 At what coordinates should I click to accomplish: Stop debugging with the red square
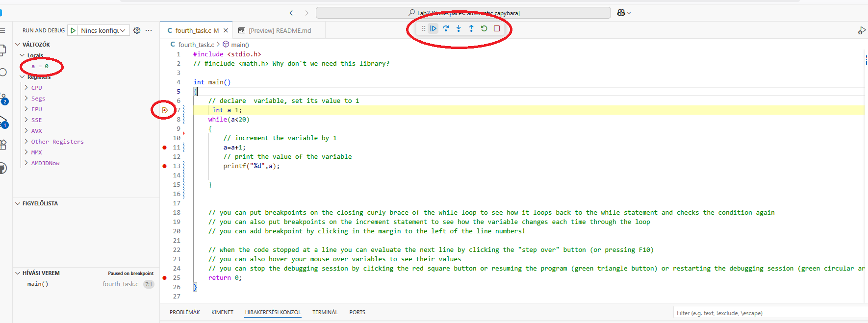pos(497,28)
